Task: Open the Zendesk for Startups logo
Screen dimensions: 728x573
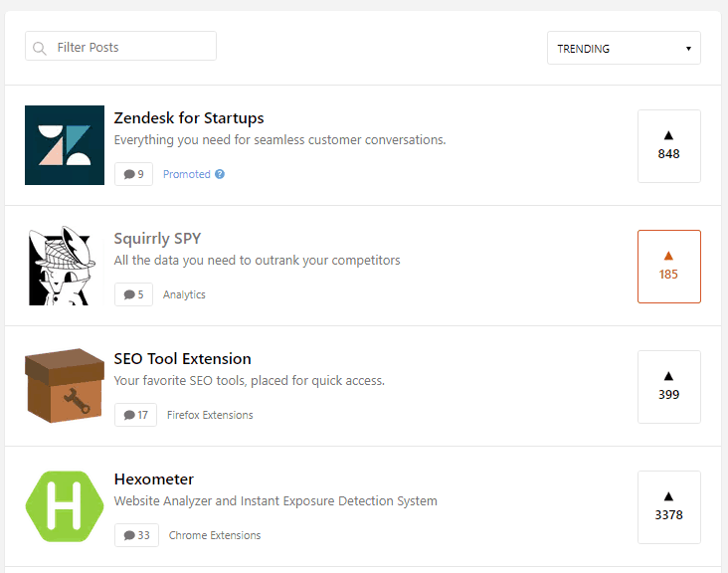Action: tap(65, 145)
